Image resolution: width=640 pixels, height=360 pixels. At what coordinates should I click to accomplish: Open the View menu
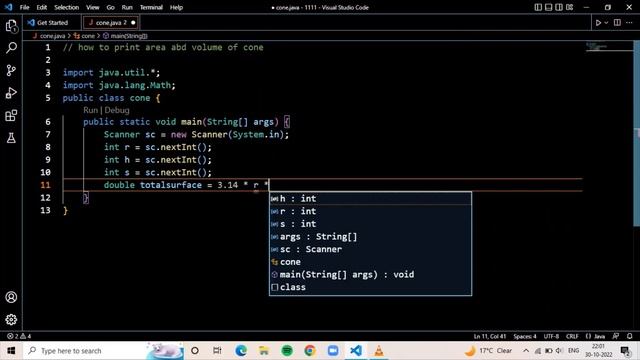93,7
